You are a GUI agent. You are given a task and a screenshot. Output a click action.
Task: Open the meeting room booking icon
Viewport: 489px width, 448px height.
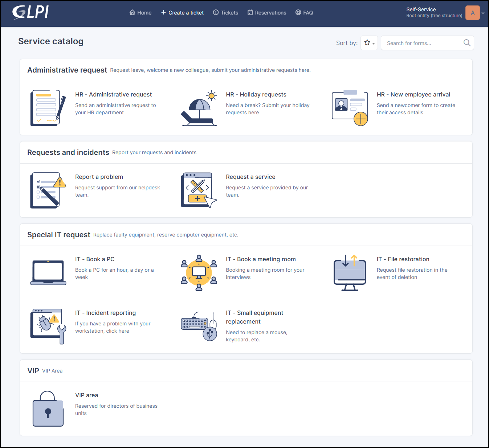(199, 272)
